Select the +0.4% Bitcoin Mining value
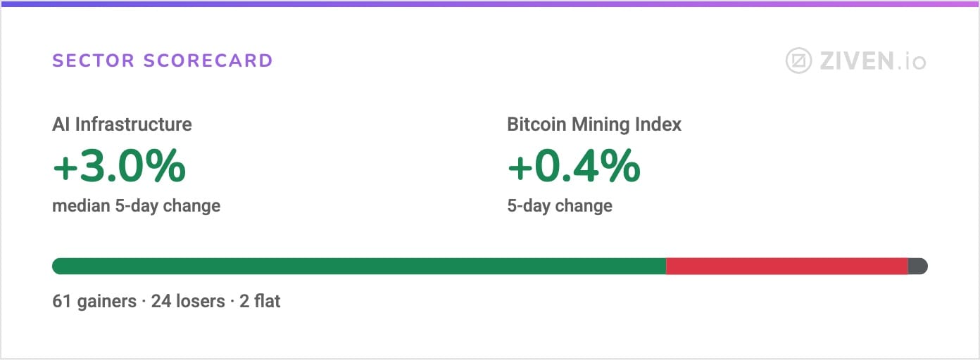This screenshot has width=980, height=360. click(574, 167)
